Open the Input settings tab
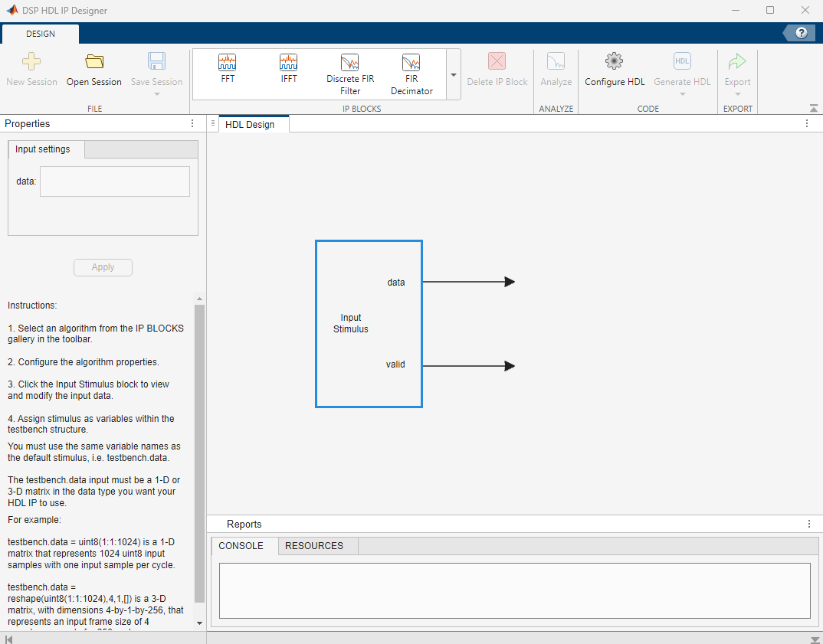This screenshot has height=644, width=823. coord(43,149)
